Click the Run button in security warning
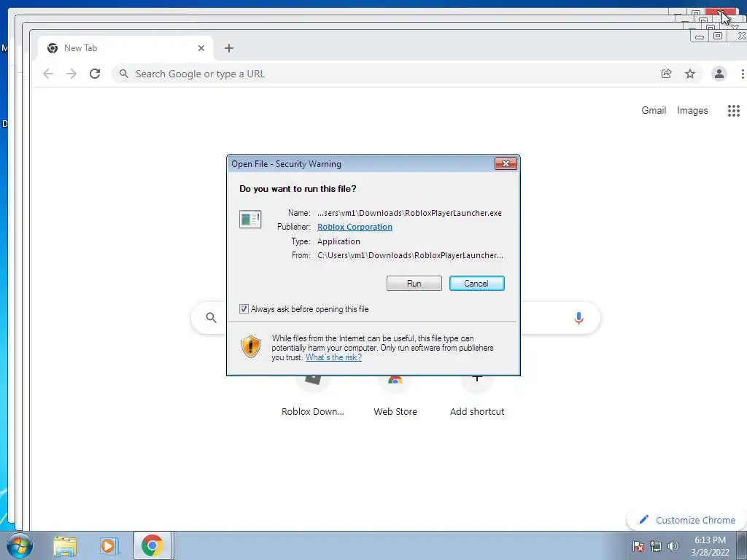 click(x=414, y=284)
